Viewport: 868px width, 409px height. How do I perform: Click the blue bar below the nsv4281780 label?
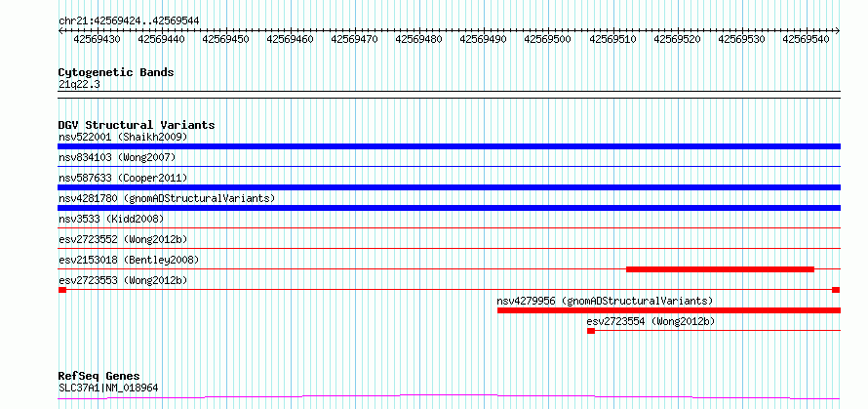(449, 208)
